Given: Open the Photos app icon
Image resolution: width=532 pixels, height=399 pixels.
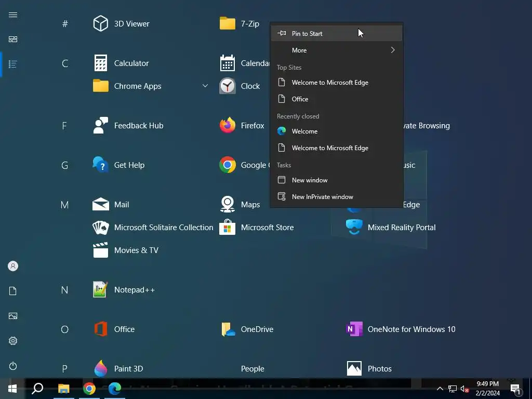Looking at the screenshot, I should (x=354, y=368).
